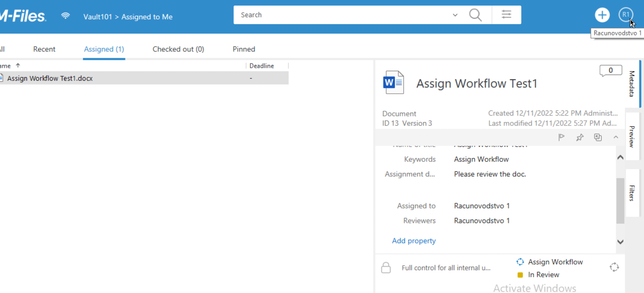Viewport: 644px width, 293px height.
Task: Click the In Review workflow state
Action: [543, 275]
